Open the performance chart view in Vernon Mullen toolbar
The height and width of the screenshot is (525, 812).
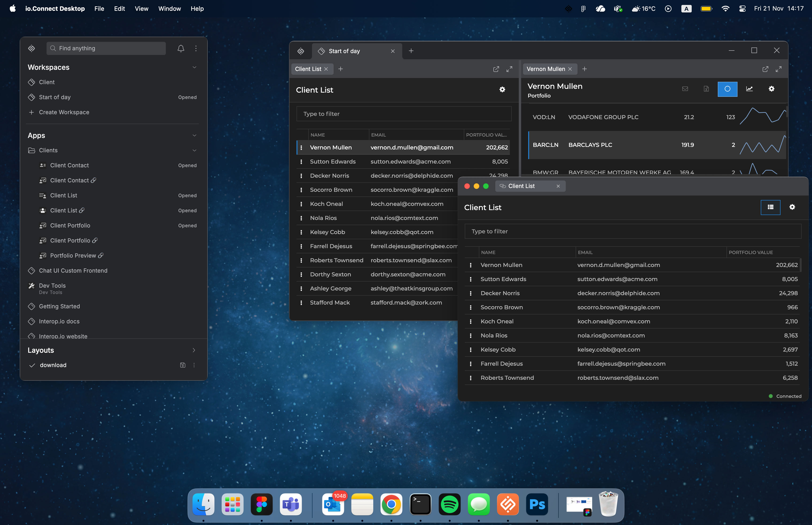coord(749,89)
